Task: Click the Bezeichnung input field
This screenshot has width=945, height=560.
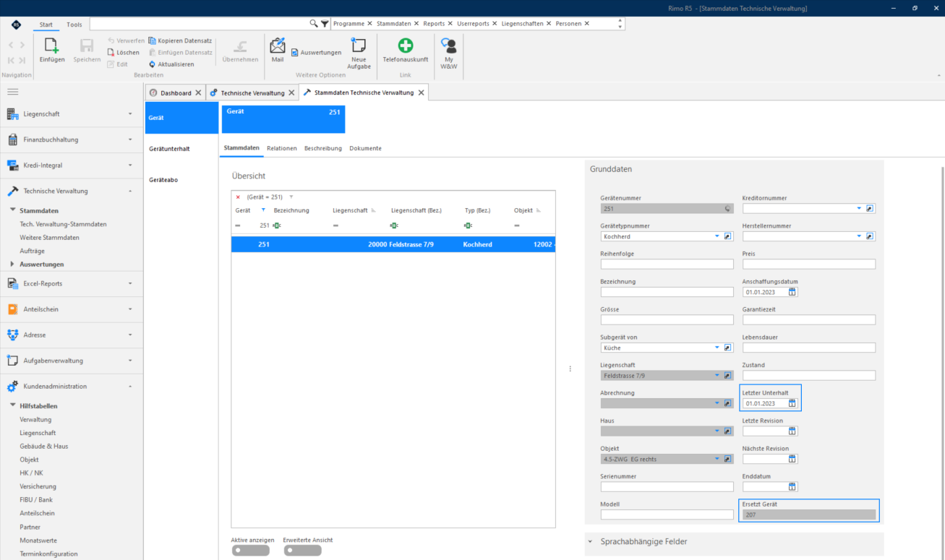Action: 667,292
